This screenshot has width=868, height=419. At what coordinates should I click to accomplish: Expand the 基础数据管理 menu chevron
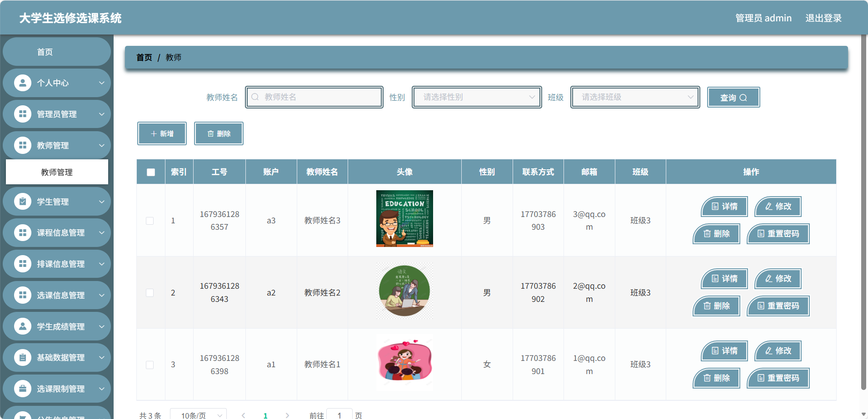102,357
